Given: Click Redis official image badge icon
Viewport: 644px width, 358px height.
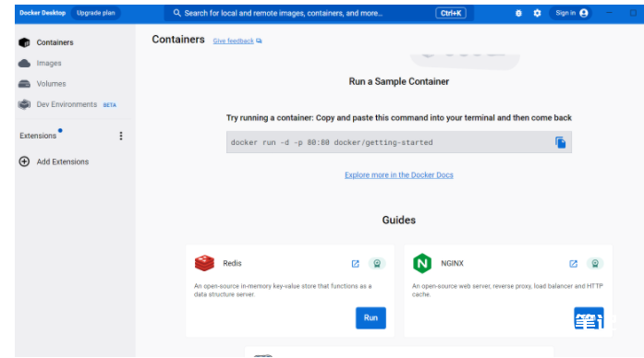Looking at the screenshot, I should pyautogui.click(x=377, y=263).
